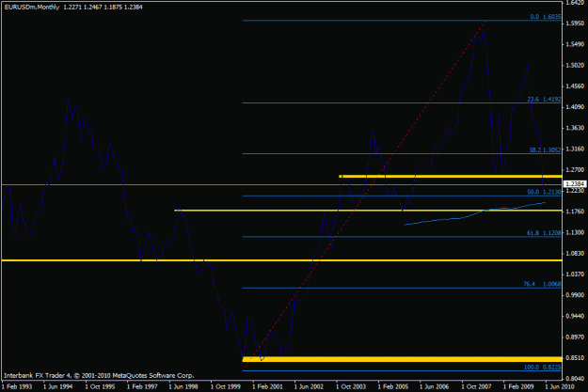
Task: Click the 1.2700 price axis label
Action: coord(575,170)
